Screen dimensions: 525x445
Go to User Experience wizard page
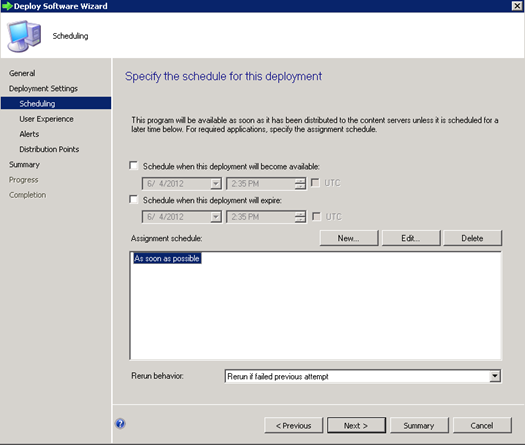point(46,119)
